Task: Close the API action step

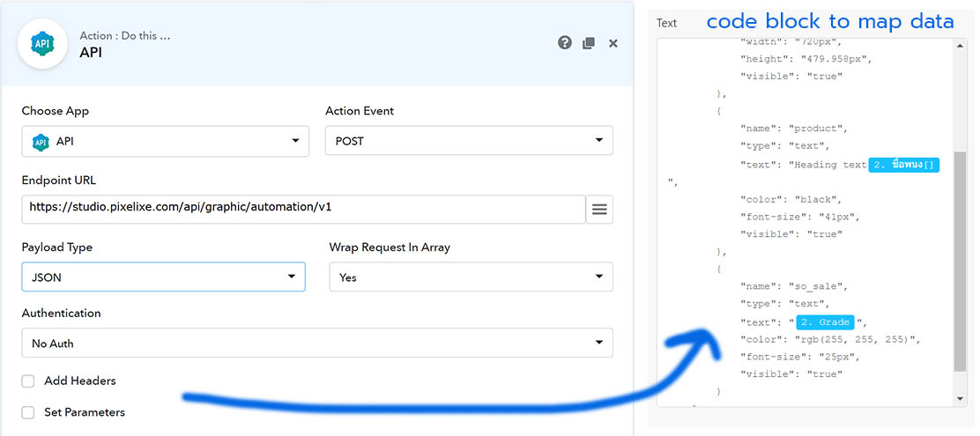Action: (613, 43)
